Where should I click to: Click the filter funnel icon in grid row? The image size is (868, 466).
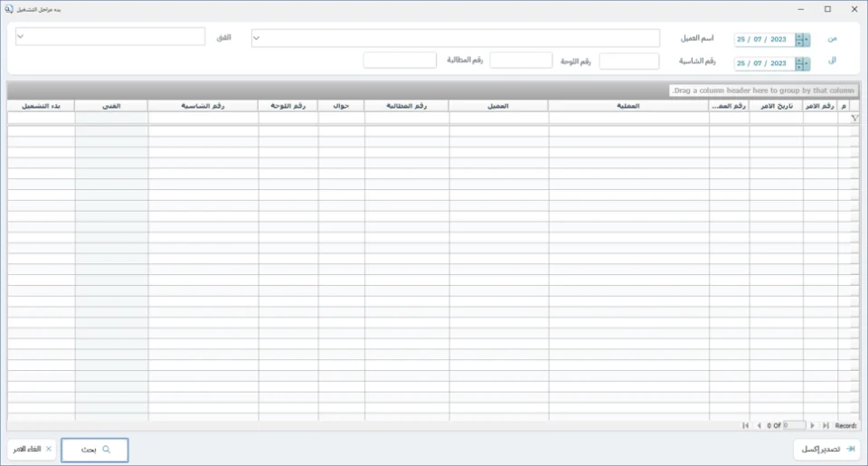coord(854,118)
